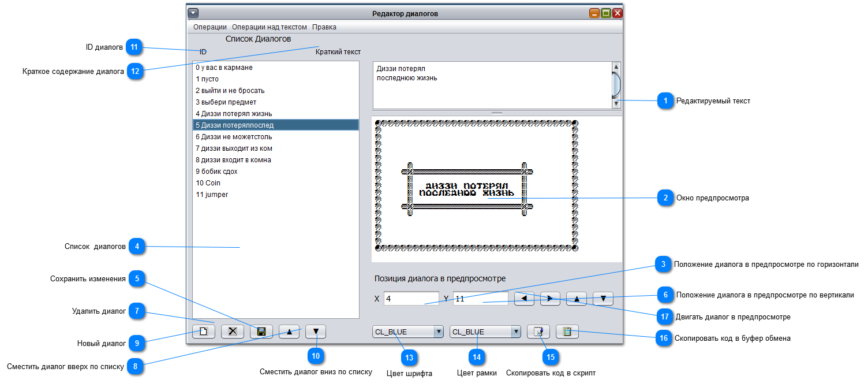Viewport: 868px width, 387px height.
Task: Click the X position input field
Action: (x=411, y=299)
